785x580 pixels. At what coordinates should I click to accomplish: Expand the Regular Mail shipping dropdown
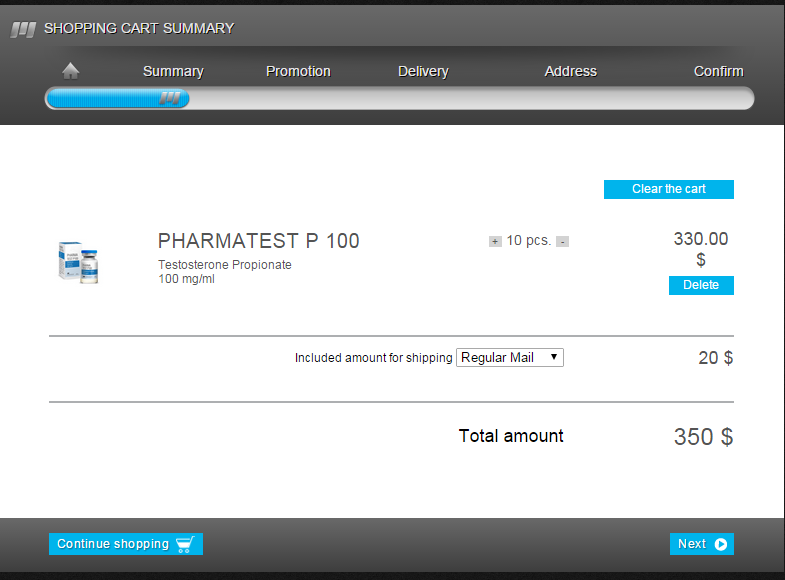[509, 358]
